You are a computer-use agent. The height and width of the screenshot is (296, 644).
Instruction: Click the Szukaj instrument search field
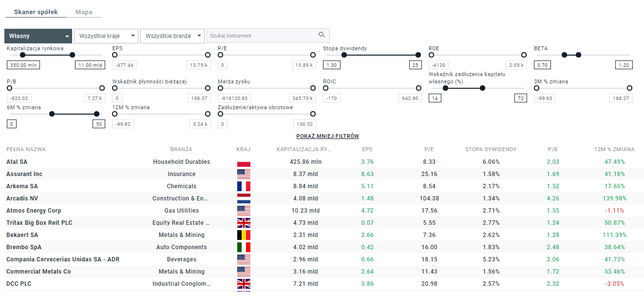click(268, 36)
